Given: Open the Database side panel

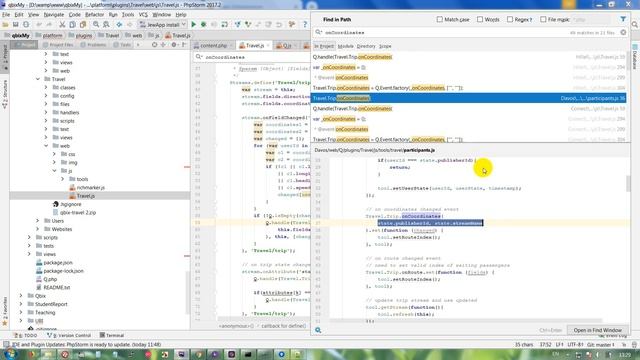Looking at the screenshot, I should pyautogui.click(x=635, y=57).
